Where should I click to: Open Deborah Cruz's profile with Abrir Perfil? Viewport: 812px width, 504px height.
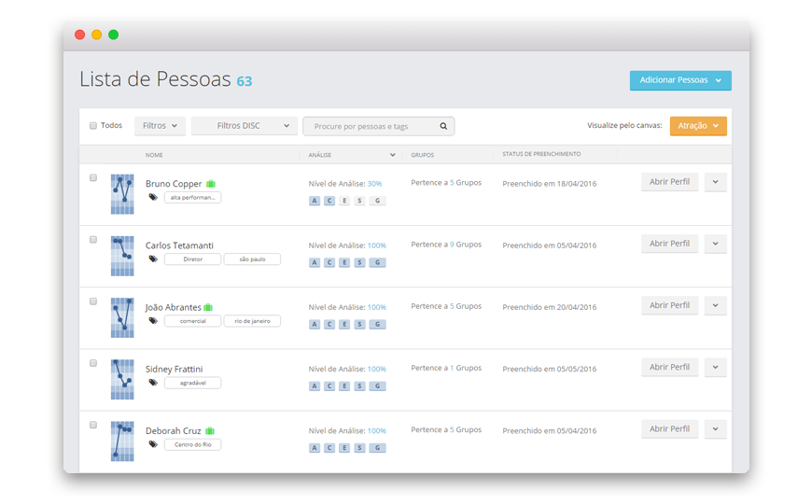point(669,429)
